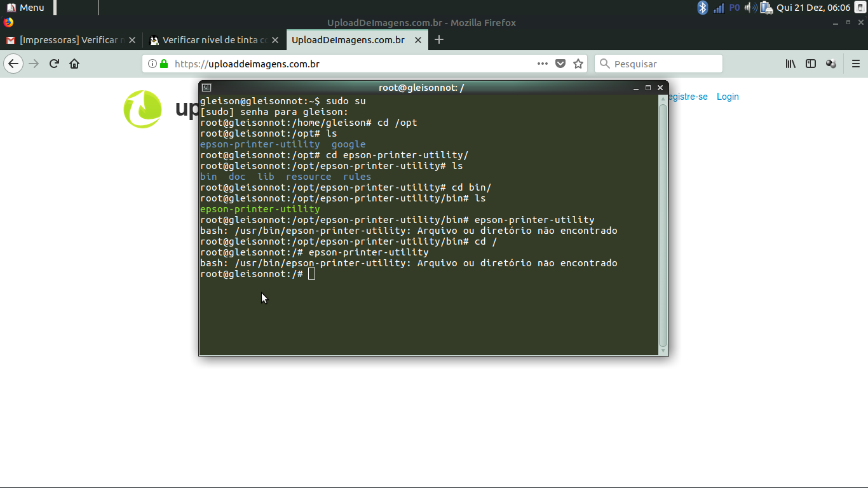This screenshot has width=868, height=488.
Task: Open the Registre-se link
Action: [688, 97]
